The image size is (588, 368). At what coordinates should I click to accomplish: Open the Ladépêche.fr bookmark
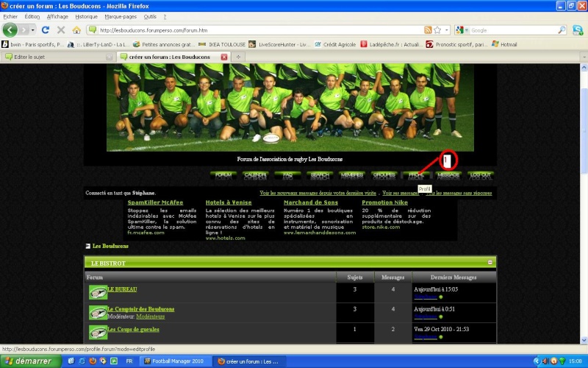pyautogui.click(x=392, y=44)
